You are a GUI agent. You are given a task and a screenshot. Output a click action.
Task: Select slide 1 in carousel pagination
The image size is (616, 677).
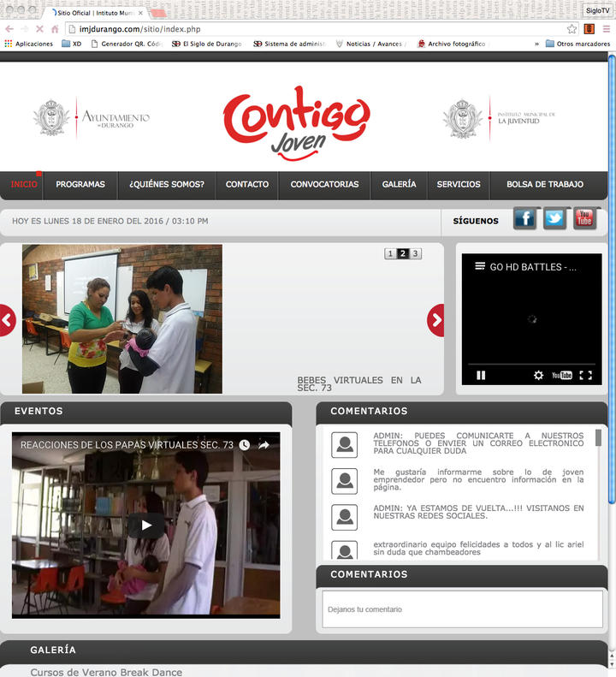coord(390,253)
